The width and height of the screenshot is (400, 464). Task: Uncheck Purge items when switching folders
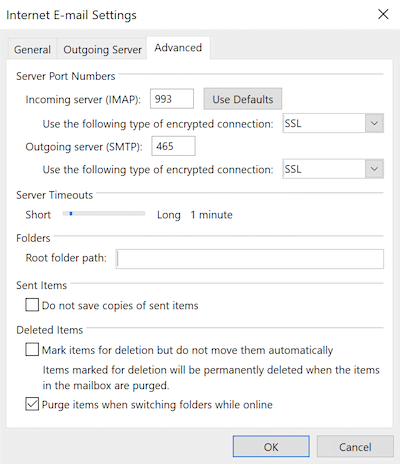tap(32, 404)
